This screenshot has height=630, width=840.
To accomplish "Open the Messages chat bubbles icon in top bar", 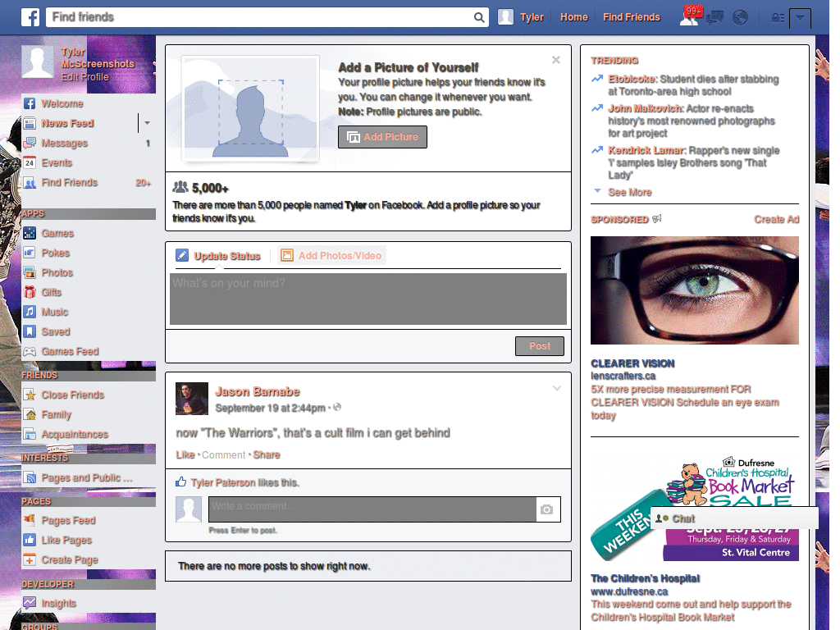I will [x=714, y=16].
